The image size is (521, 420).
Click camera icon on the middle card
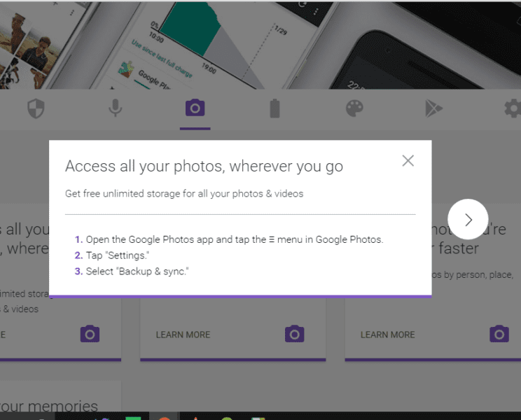click(x=294, y=334)
